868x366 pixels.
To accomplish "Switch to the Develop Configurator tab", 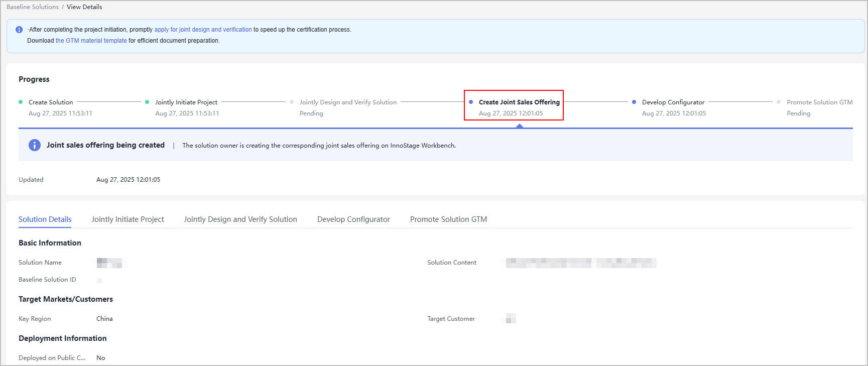I will 353,219.
